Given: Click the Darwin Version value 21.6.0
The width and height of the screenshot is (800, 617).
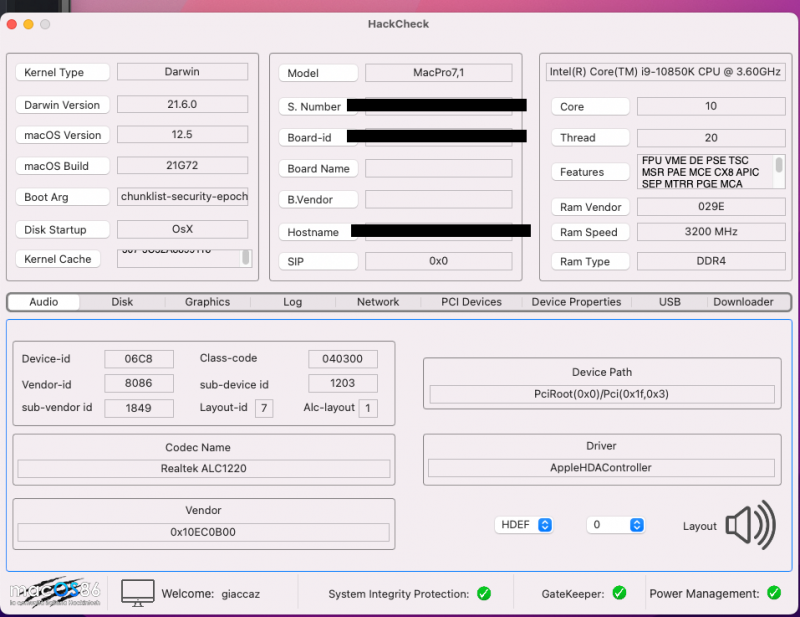Looking at the screenshot, I should click(183, 104).
